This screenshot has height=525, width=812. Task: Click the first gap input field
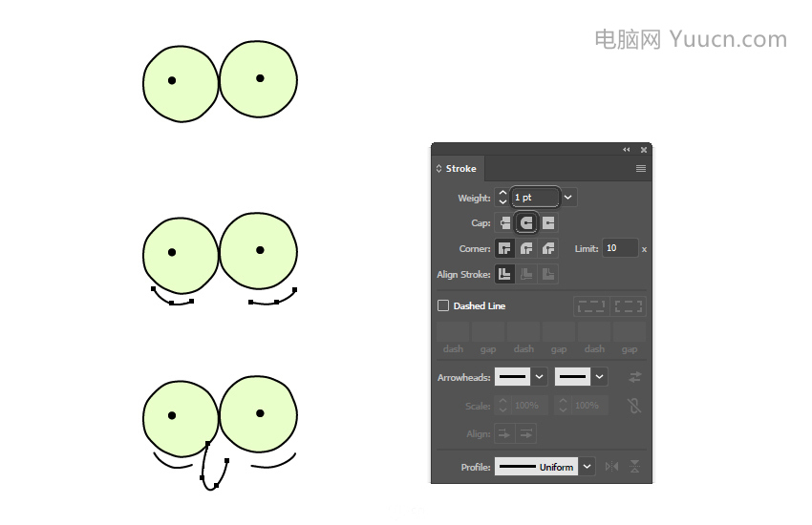tap(488, 332)
